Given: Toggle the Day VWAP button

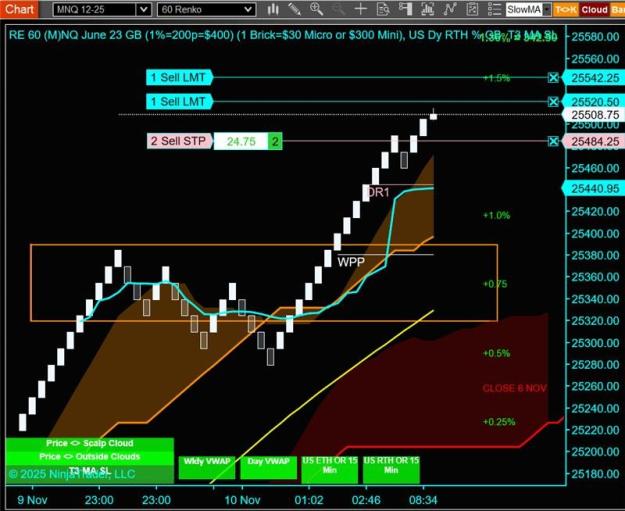Looking at the screenshot, I should (269, 468).
